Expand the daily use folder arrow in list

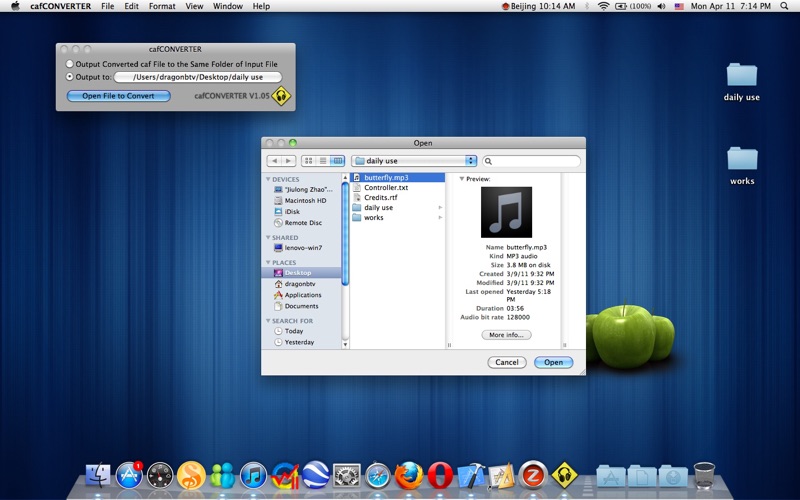click(x=440, y=208)
